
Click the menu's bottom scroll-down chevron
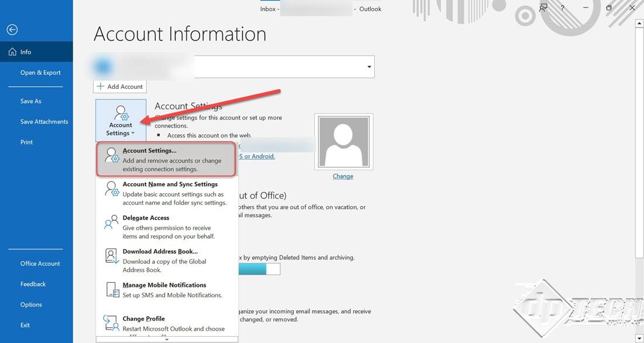tap(167, 339)
